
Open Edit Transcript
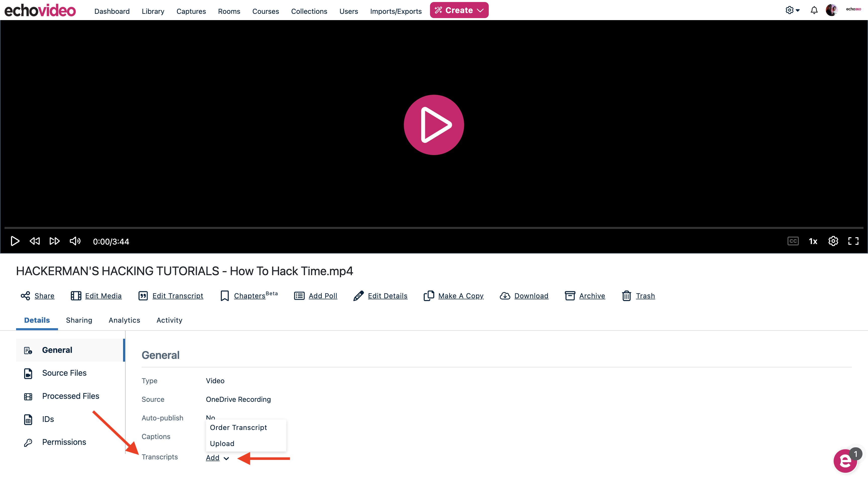coord(178,296)
